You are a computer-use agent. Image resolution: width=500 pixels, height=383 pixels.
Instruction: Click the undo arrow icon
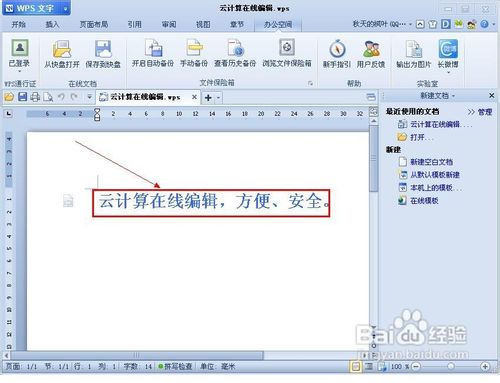click(x=61, y=97)
